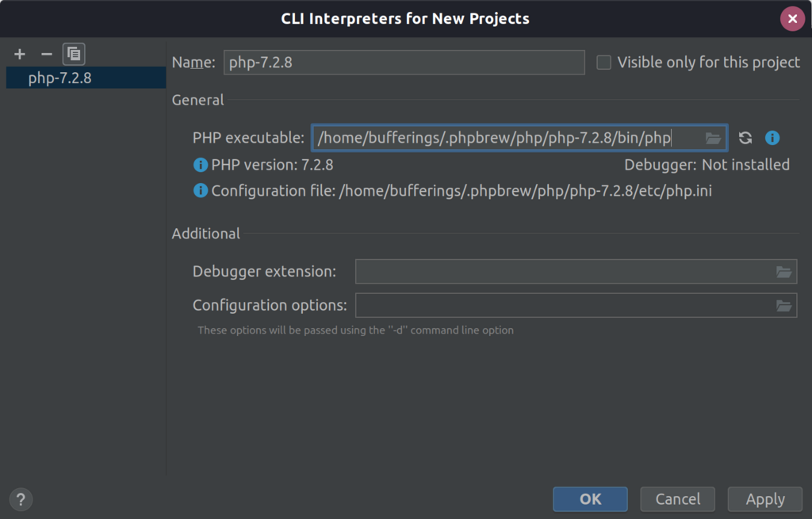Focus the PHP executable path field
The height and width of the screenshot is (519, 812).
point(507,138)
